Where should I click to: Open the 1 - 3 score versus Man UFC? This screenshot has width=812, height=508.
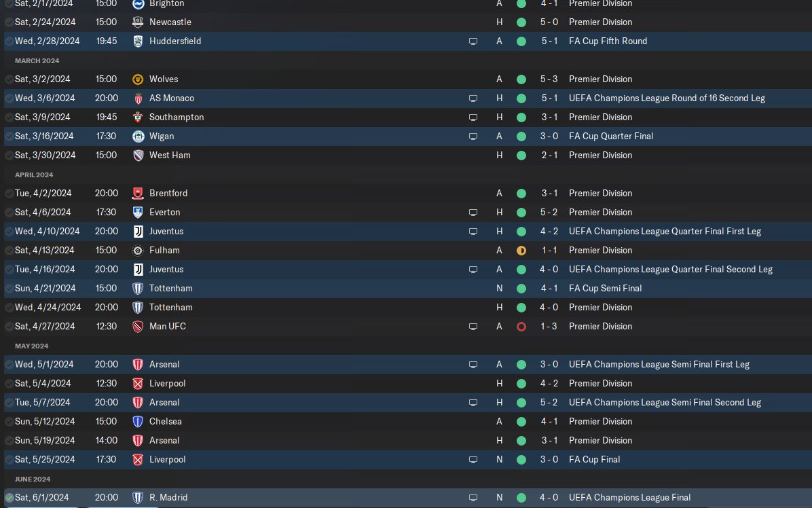[549, 326]
